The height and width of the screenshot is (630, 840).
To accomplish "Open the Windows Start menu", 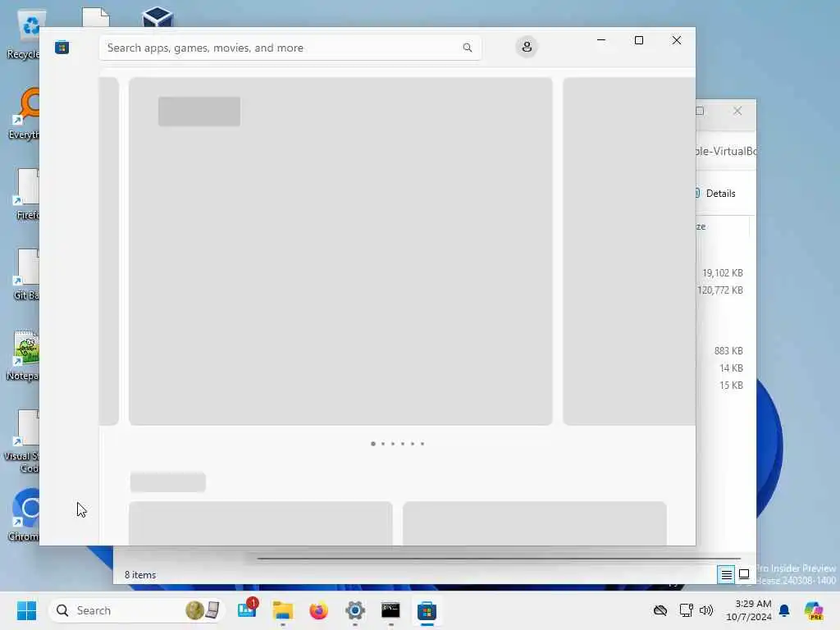I will [26, 610].
